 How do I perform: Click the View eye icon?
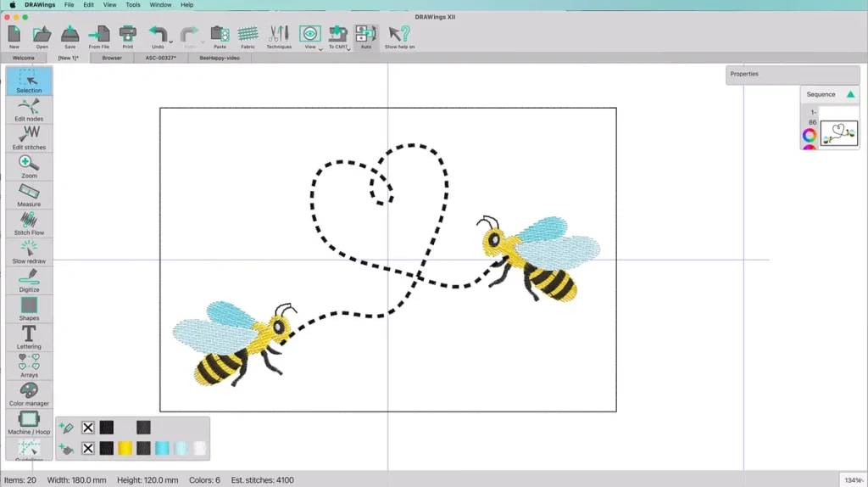(309, 34)
